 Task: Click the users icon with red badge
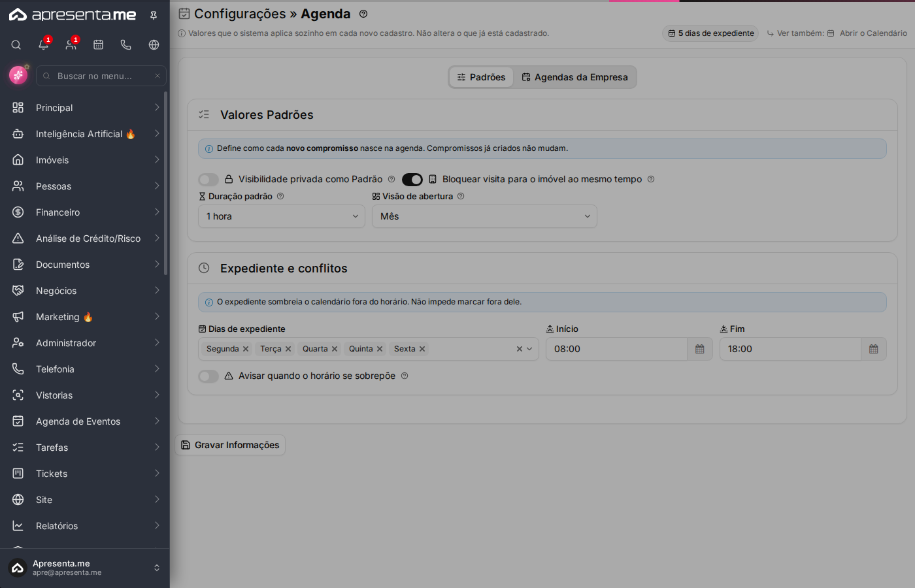[x=71, y=45]
